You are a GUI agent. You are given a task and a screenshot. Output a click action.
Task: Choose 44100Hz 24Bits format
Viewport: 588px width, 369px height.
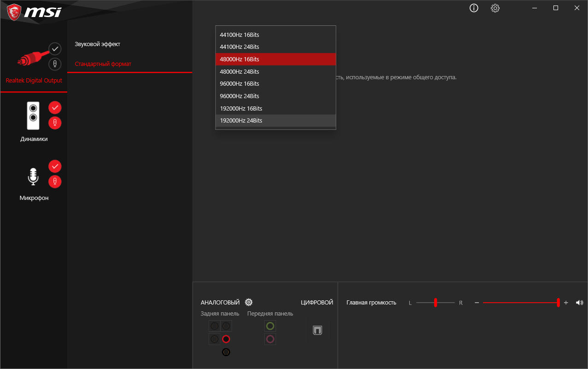(276, 47)
